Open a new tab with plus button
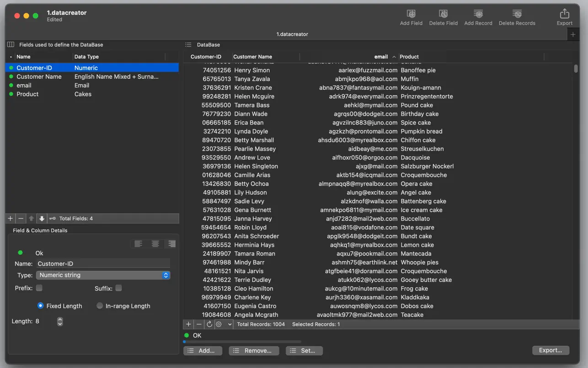The width and height of the screenshot is (588, 368). tap(572, 34)
